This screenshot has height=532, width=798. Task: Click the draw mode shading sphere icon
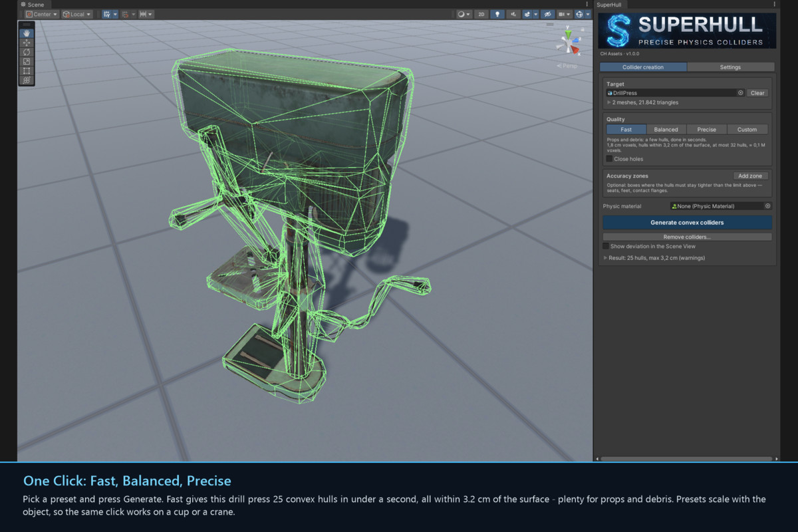point(461,14)
